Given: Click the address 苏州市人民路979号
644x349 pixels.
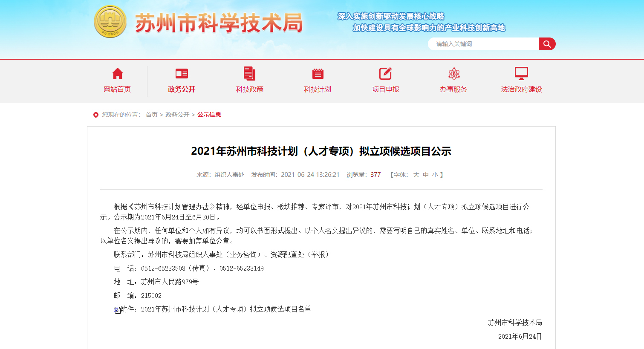Looking at the screenshot, I should pos(170,282).
